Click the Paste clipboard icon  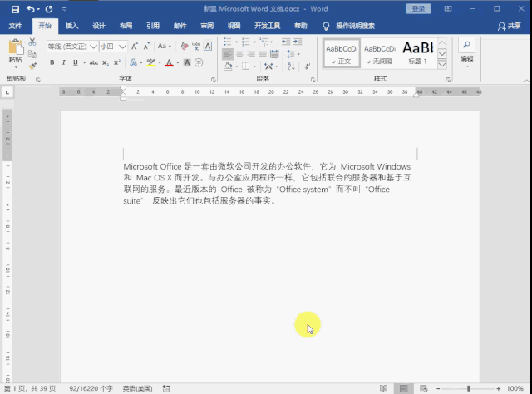(x=16, y=47)
